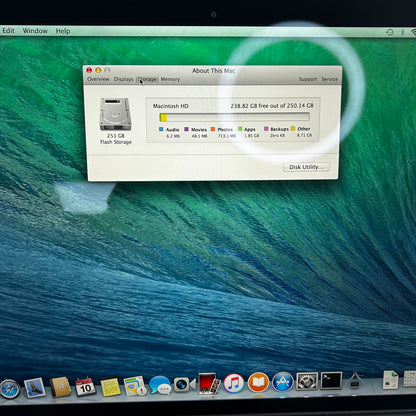
Task: Open Safari from the Dock
Action: pos(9,389)
